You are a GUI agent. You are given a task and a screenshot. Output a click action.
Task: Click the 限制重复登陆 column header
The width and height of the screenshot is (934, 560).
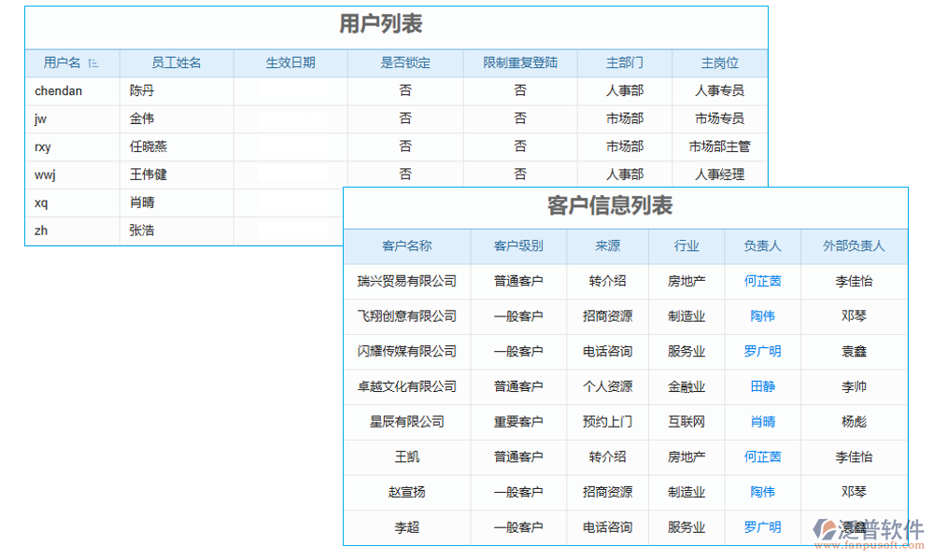coord(520,63)
